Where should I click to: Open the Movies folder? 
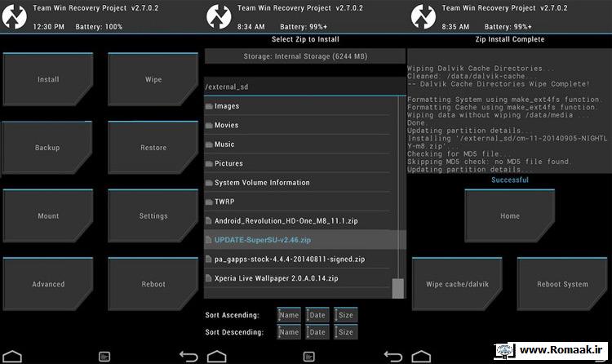pyautogui.click(x=298, y=125)
